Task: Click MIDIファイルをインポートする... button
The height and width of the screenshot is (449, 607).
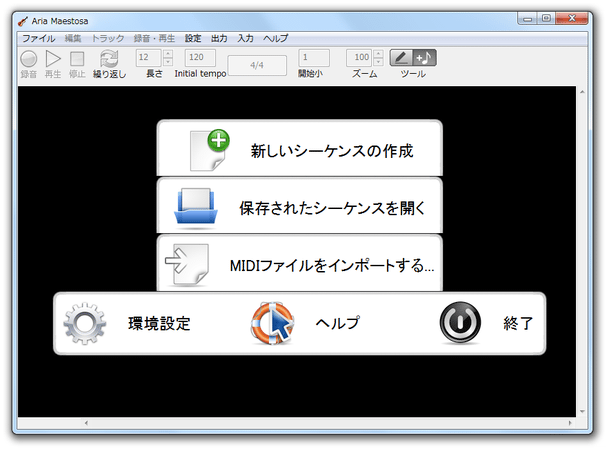Action: [x=299, y=263]
